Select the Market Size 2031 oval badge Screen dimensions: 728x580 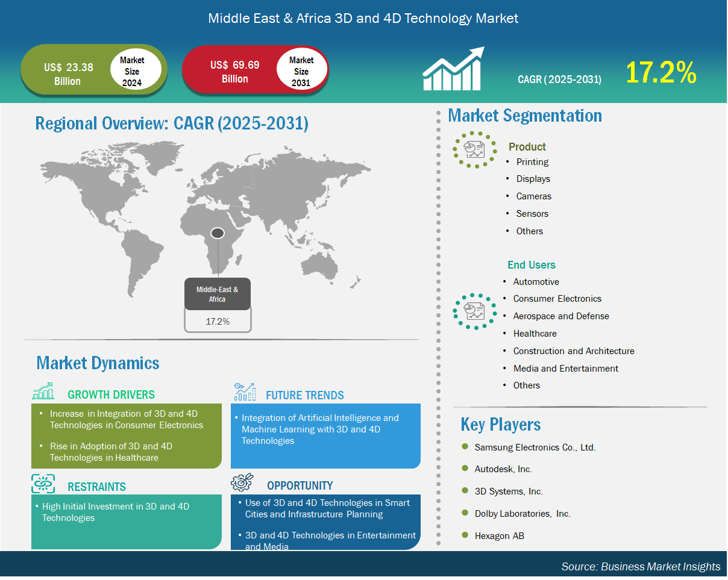point(301,70)
